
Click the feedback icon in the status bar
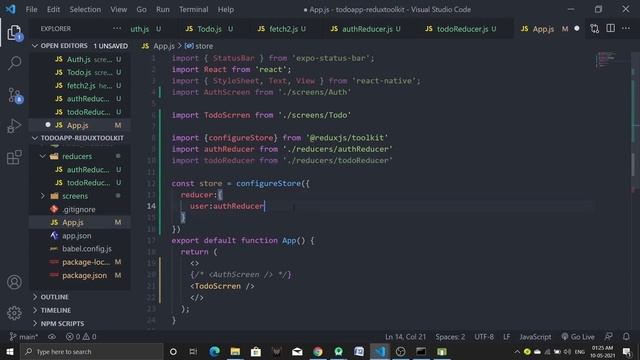click(x=608, y=337)
